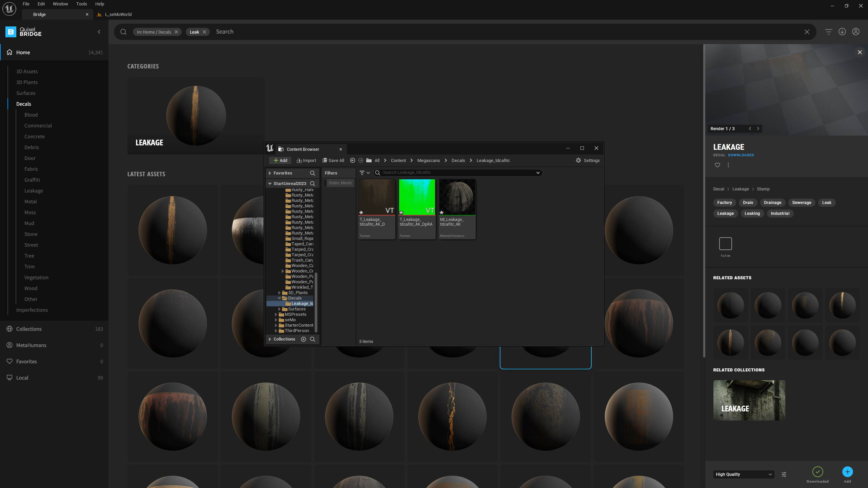
Task: Open the MI_Leakage_tdcafitc_4K material thumbnail
Action: pos(457,197)
